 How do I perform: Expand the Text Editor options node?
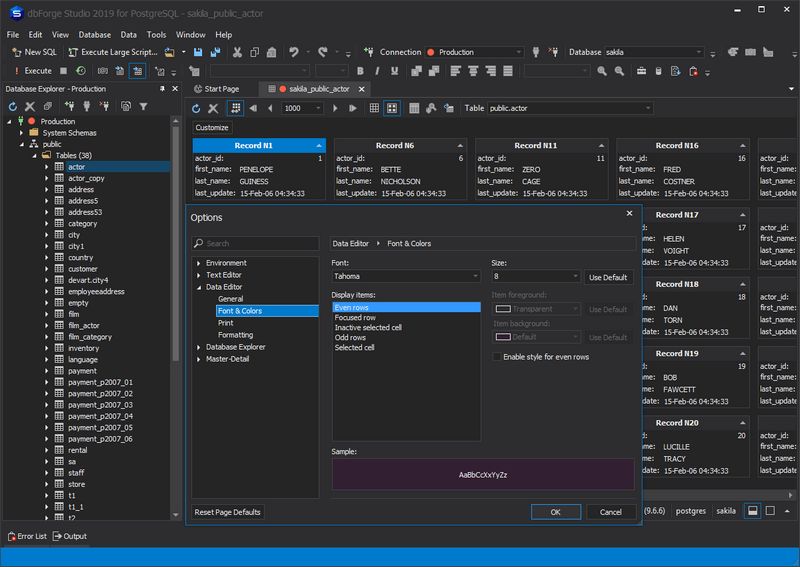click(198, 275)
